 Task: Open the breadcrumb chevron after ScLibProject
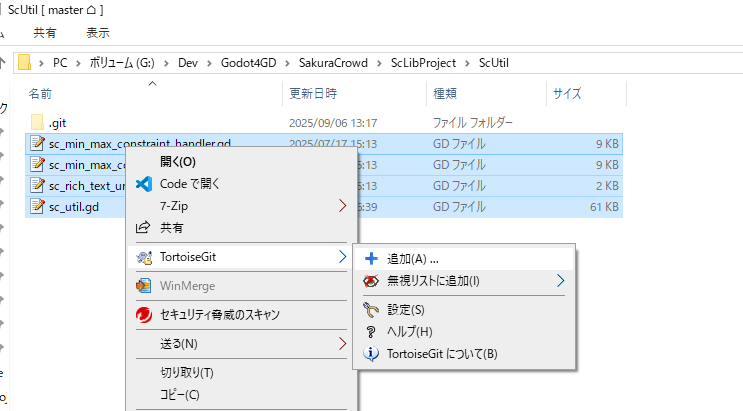467,63
